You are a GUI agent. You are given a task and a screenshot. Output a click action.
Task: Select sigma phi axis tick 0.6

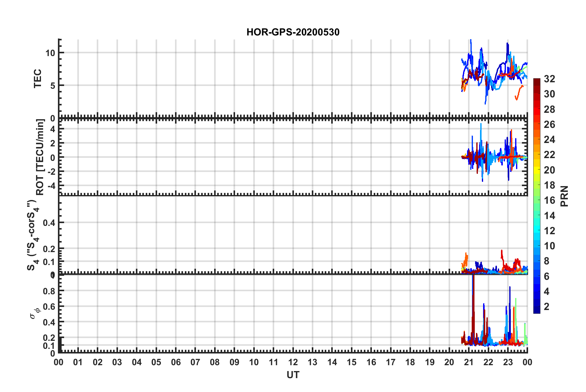point(49,307)
